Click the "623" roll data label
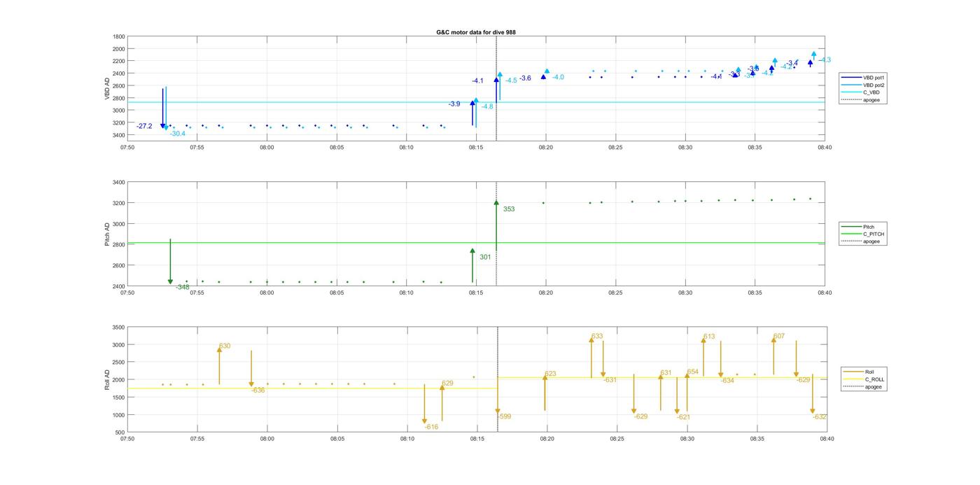 551,374
